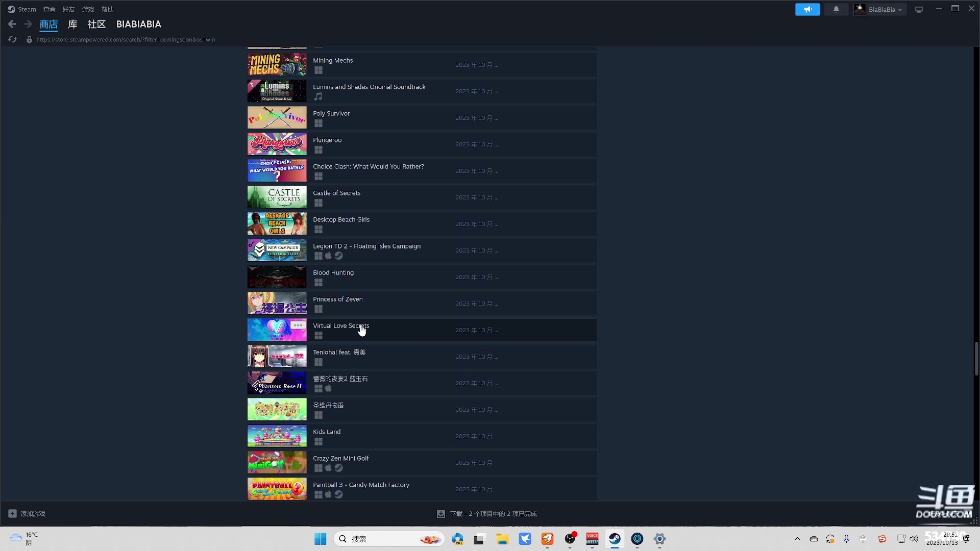
Task: Click the Apple icon in the Paintball 3 row
Action: point(328,494)
